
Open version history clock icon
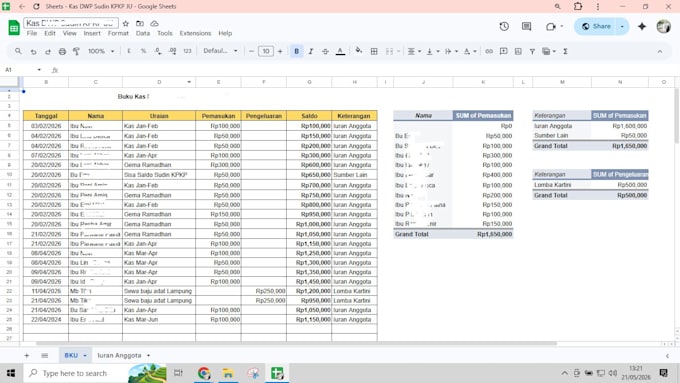[x=504, y=26]
